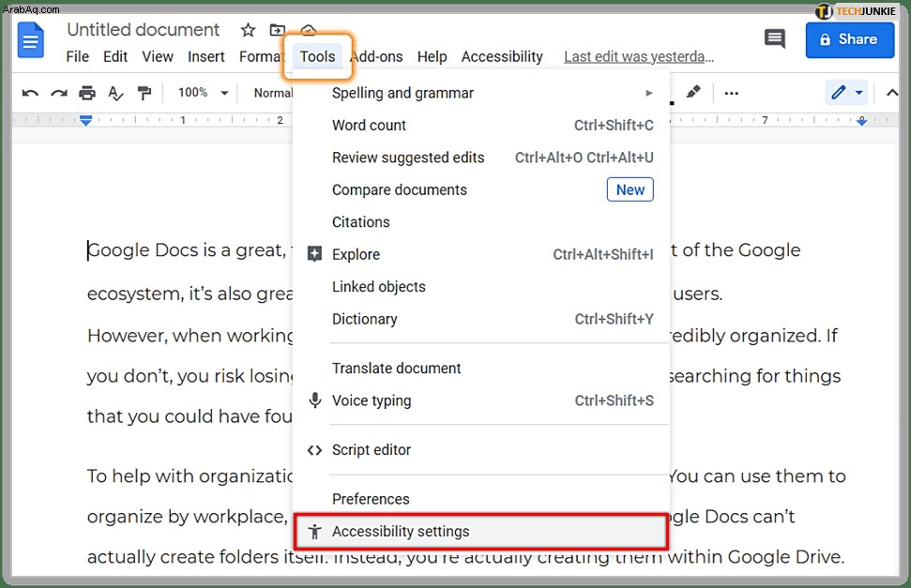Click the text 'Google Docs is a great'
911x588 pixels.
tap(186, 250)
